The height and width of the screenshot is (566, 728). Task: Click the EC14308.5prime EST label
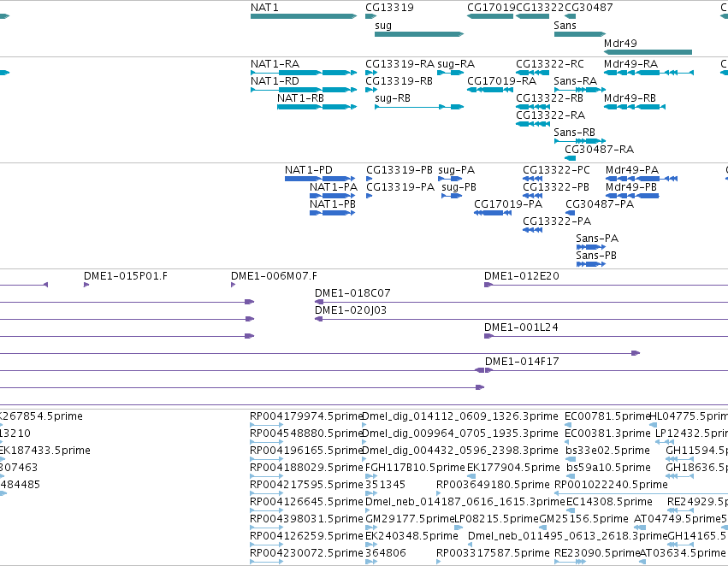pyautogui.click(x=609, y=502)
